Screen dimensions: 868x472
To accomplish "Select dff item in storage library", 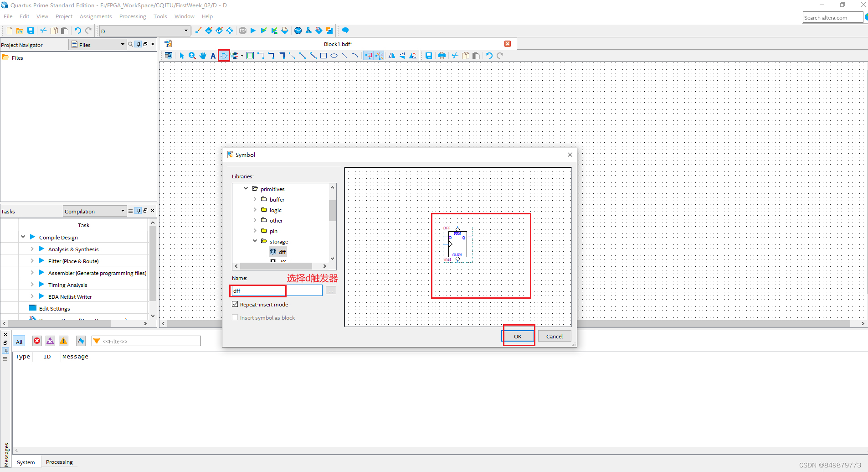I will pos(278,252).
